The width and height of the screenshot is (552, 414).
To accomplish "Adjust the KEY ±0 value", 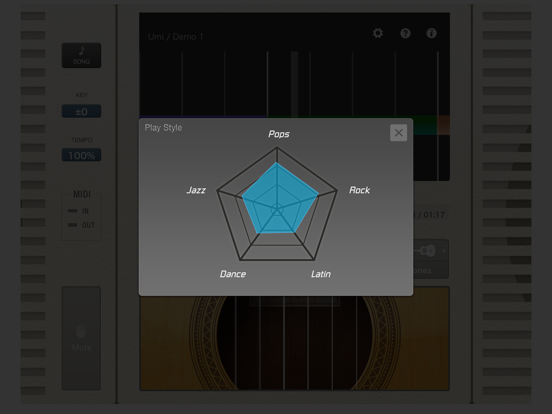I will tap(81, 112).
